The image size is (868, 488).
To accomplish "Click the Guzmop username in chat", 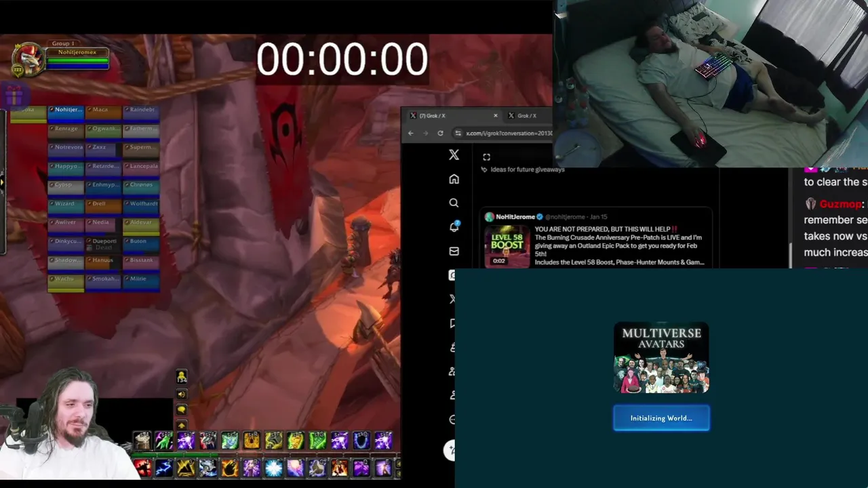I will (840, 204).
